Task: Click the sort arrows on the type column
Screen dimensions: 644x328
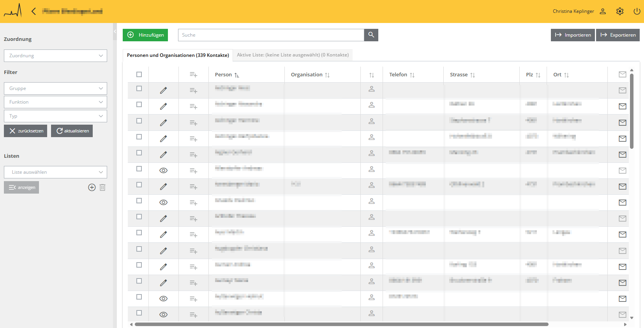Action: 372,75
